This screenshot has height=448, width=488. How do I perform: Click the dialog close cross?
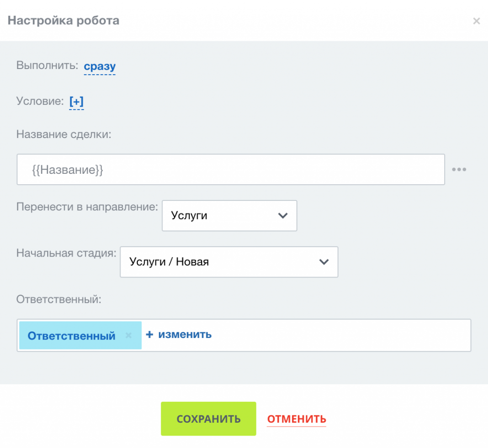click(x=476, y=20)
